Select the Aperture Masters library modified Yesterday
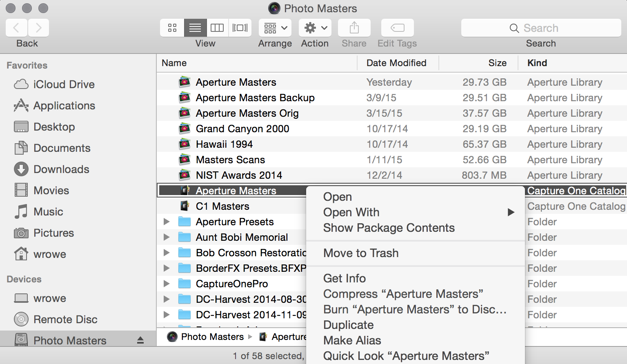Image resolution: width=627 pixels, height=364 pixels. pyautogui.click(x=392, y=82)
